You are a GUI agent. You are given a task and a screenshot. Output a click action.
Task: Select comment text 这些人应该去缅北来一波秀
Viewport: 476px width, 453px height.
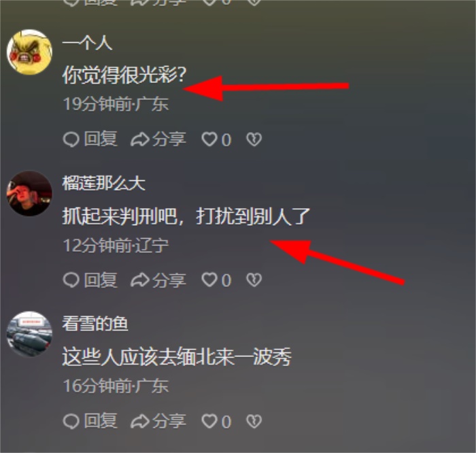177,356
